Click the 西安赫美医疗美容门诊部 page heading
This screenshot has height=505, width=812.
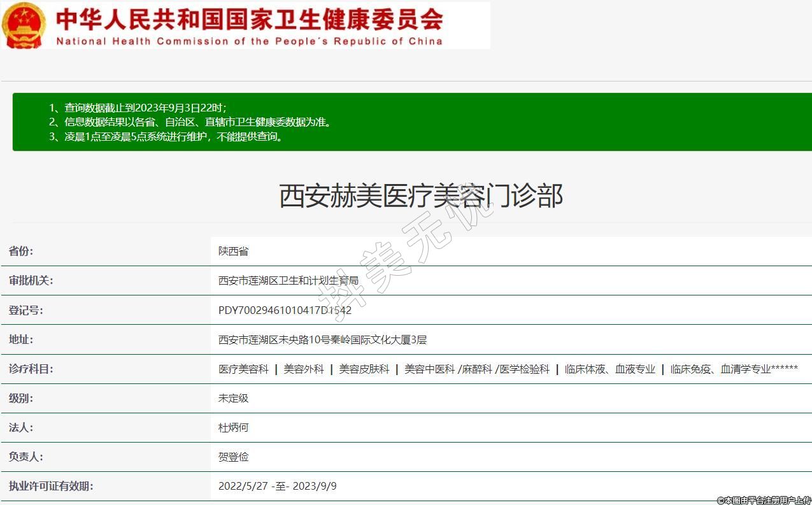[421, 196]
